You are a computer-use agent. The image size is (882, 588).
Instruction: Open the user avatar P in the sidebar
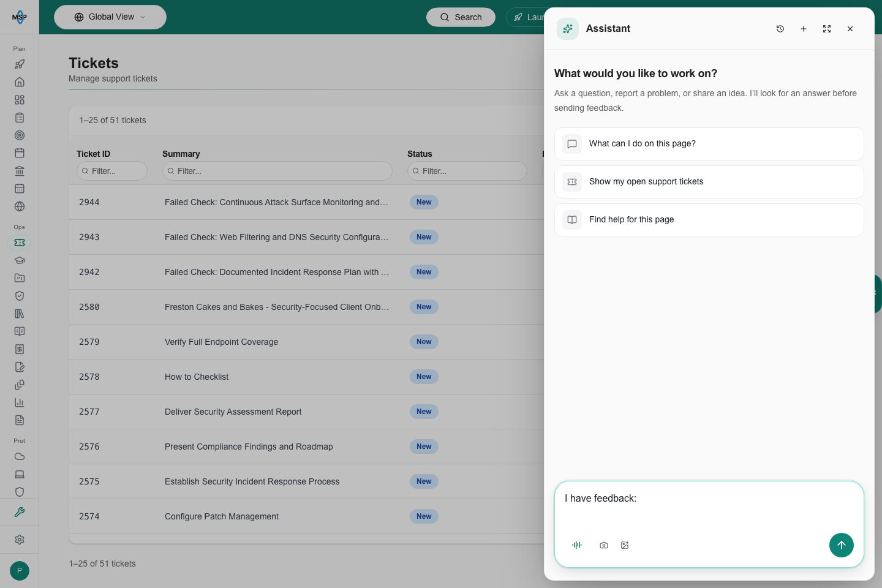[20, 571]
